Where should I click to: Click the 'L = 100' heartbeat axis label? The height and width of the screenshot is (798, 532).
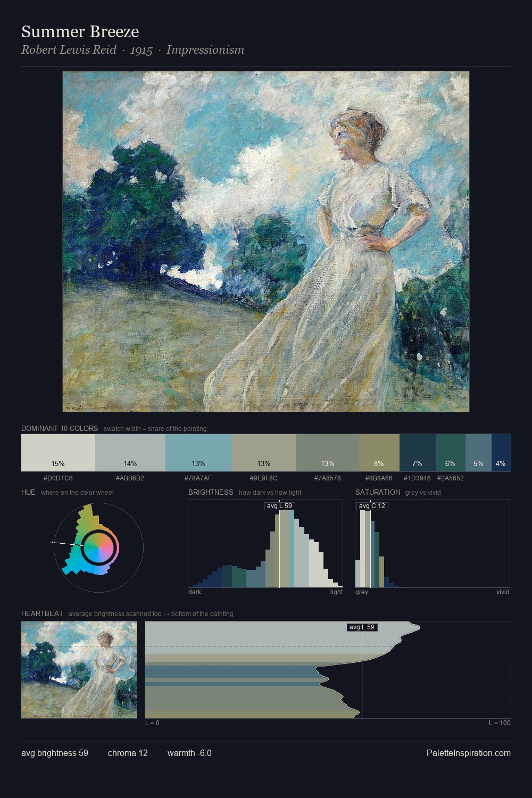click(500, 722)
